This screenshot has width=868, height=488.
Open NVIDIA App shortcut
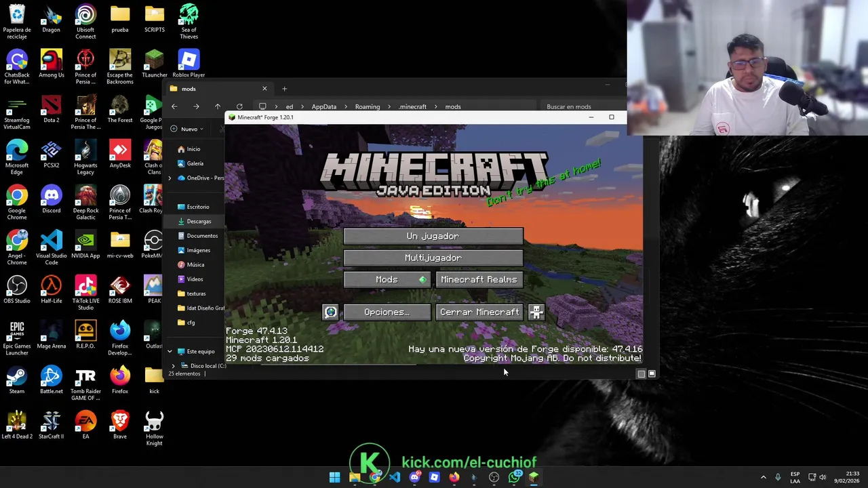(85, 245)
